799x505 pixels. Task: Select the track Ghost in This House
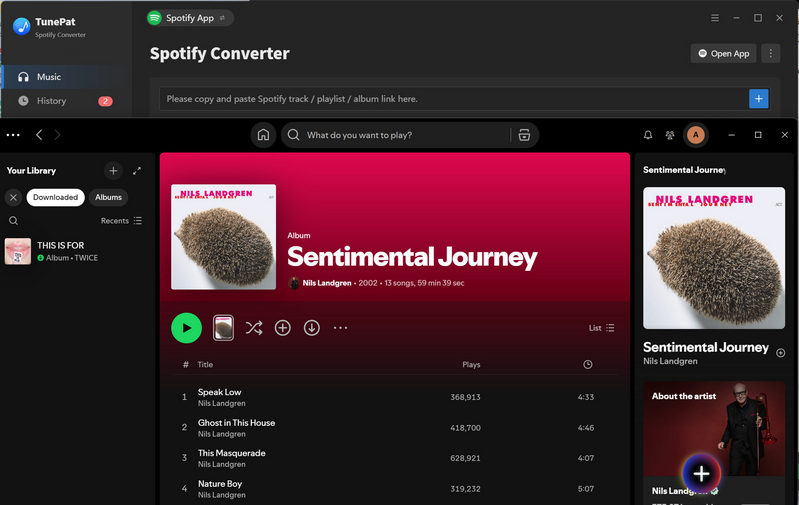[x=236, y=422]
